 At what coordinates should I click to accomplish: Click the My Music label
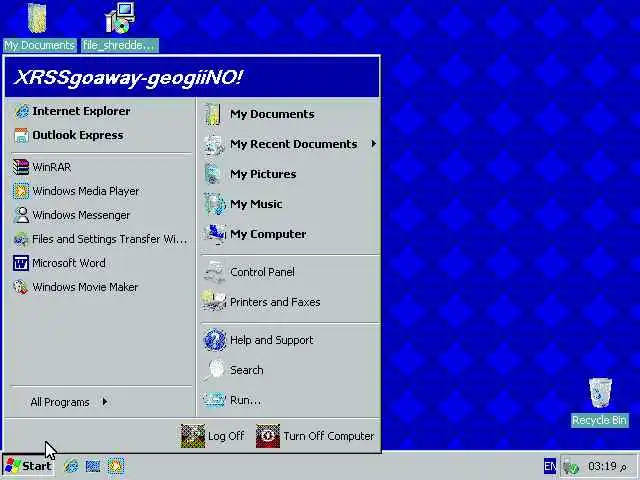click(256, 204)
